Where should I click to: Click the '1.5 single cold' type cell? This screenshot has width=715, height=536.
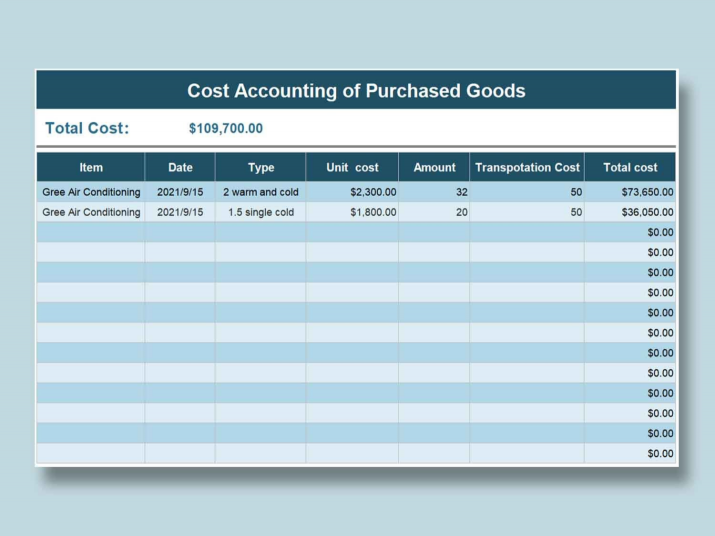(261, 212)
